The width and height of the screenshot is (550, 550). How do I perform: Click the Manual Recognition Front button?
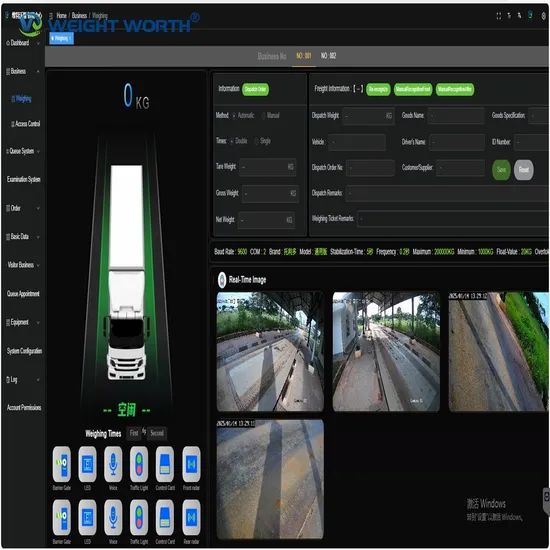(413, 89)
